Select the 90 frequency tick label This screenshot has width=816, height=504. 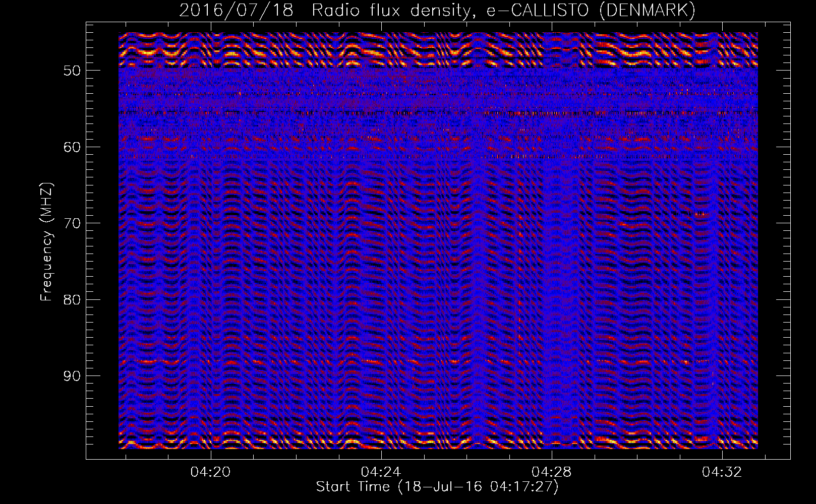pos(72,376)
